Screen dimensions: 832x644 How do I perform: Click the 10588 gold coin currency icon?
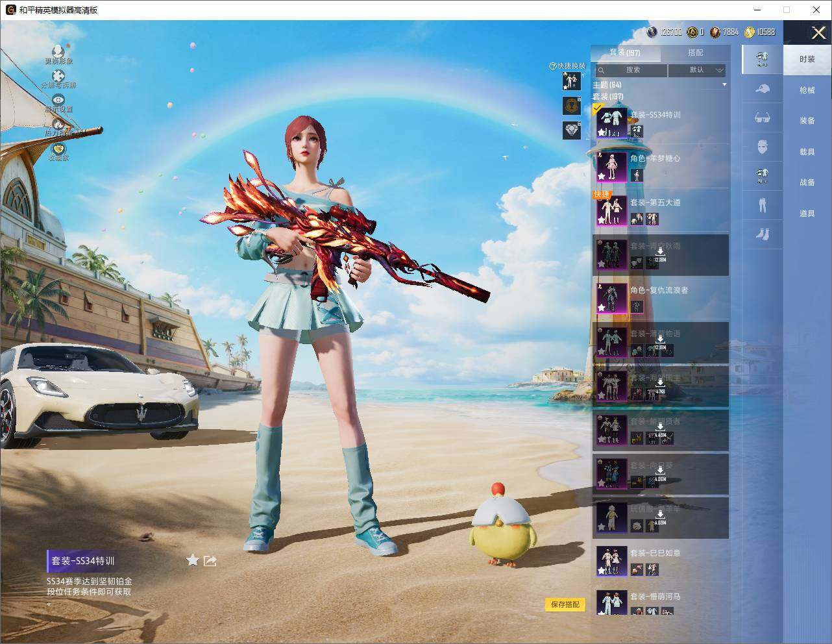click(750, 32)
